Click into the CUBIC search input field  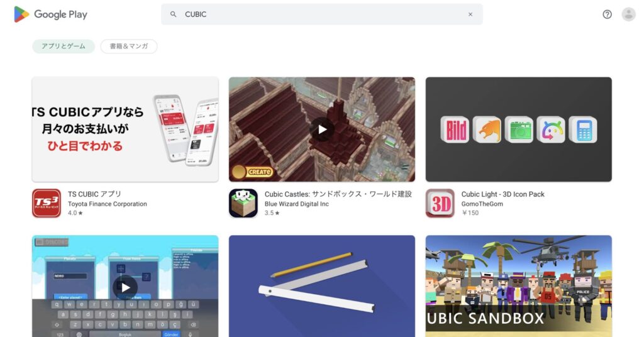(x=321, y=14)
